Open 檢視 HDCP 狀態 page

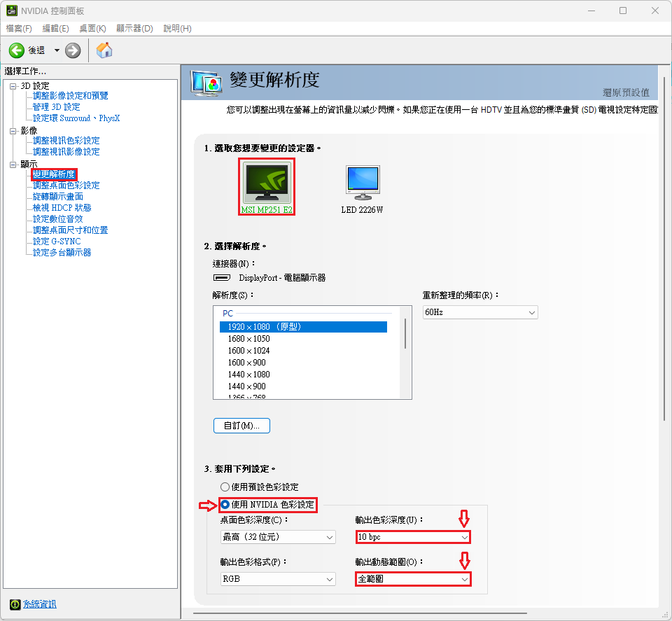coord(62,207)
